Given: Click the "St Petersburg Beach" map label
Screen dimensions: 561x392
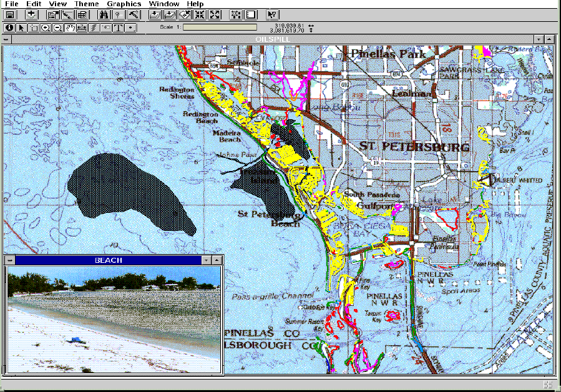Looking at the screenshot, I should click(270, 218).
